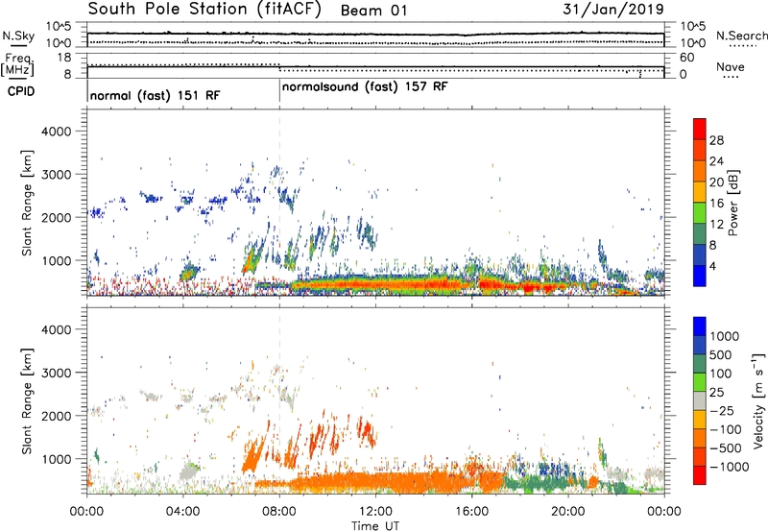Screen dimensions: 768x532
Task: Click the 'Beam 01' label
Action: click(x=373, y=11)
